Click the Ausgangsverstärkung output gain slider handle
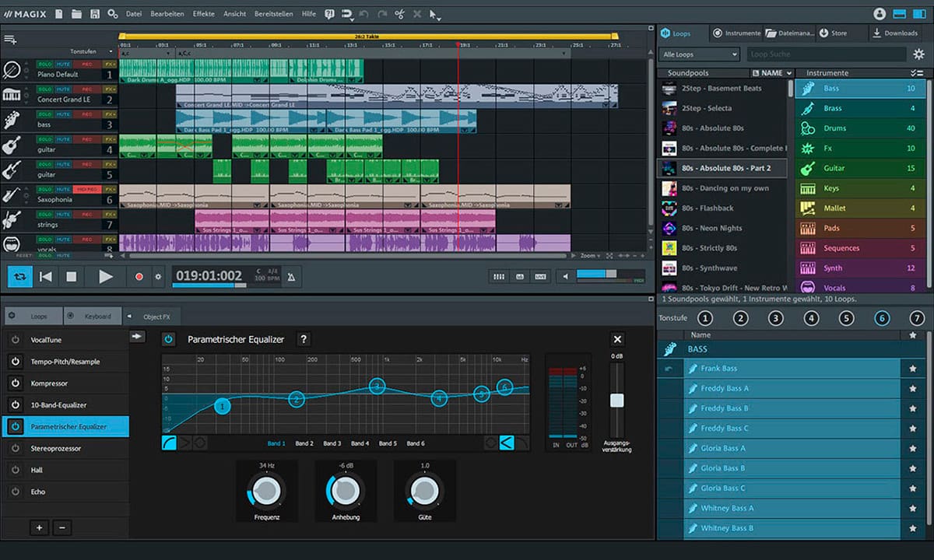934x560 pixels. (616, 400)
